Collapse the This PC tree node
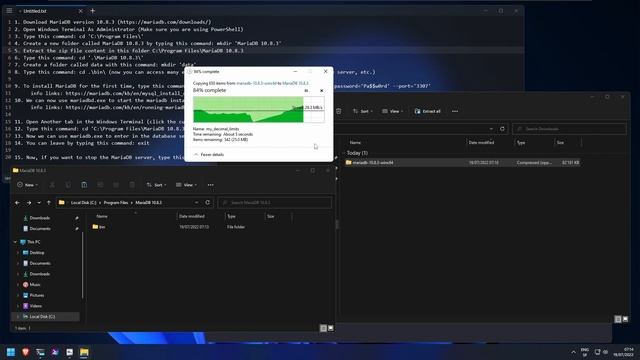640x360 pixels. click(x=16, y=242)
